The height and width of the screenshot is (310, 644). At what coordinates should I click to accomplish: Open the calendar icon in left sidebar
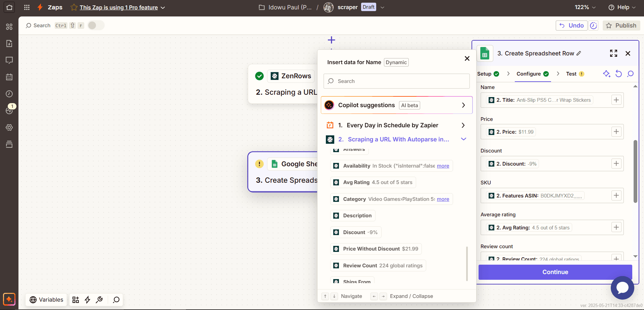[x=9, y=77]
